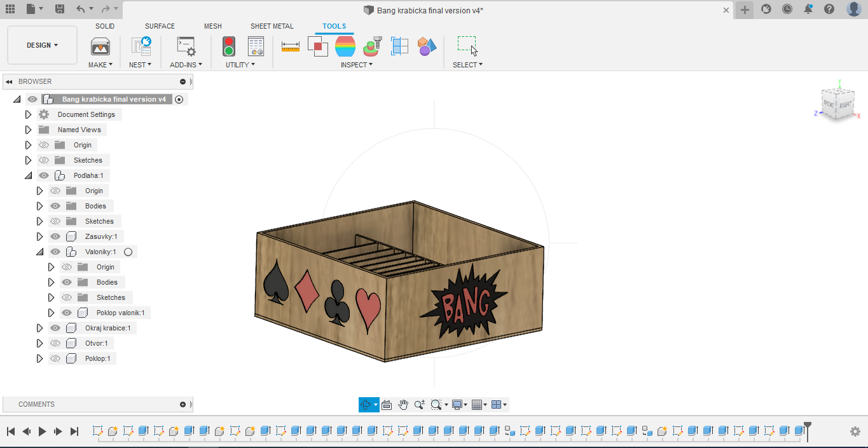Viewport: 868px width, 448px height.
Task: Click the traffic-light Utility icon
Action: [228, 46]
